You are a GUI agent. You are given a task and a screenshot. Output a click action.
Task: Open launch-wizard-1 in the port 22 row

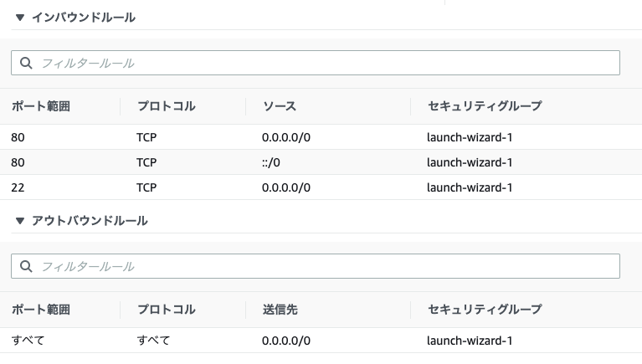tap(470, 187)
